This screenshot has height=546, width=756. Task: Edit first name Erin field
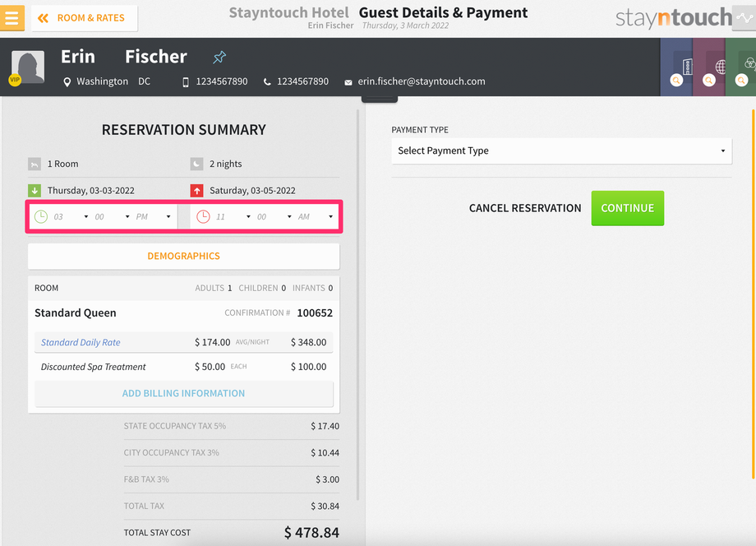78,57
